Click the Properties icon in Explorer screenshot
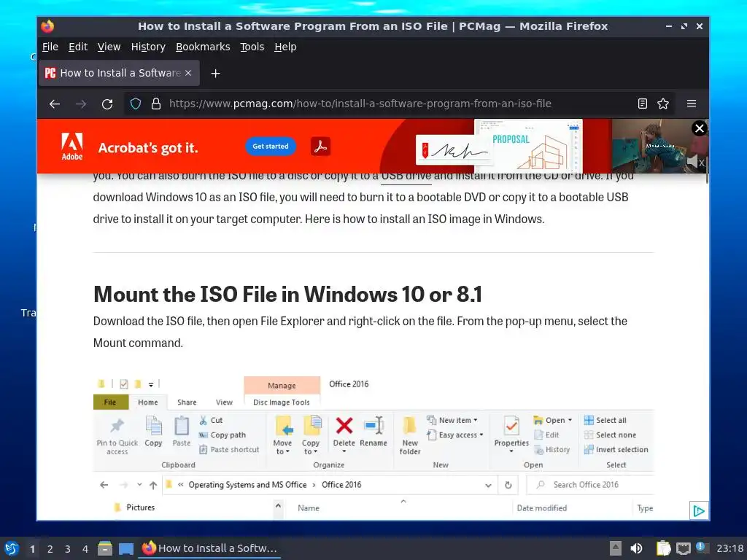 click(511, 426)
